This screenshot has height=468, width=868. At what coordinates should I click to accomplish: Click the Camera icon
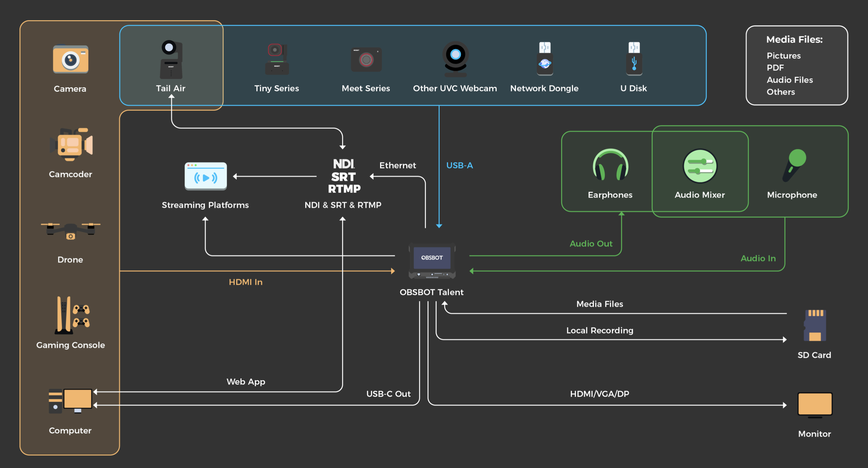[70, 59]
